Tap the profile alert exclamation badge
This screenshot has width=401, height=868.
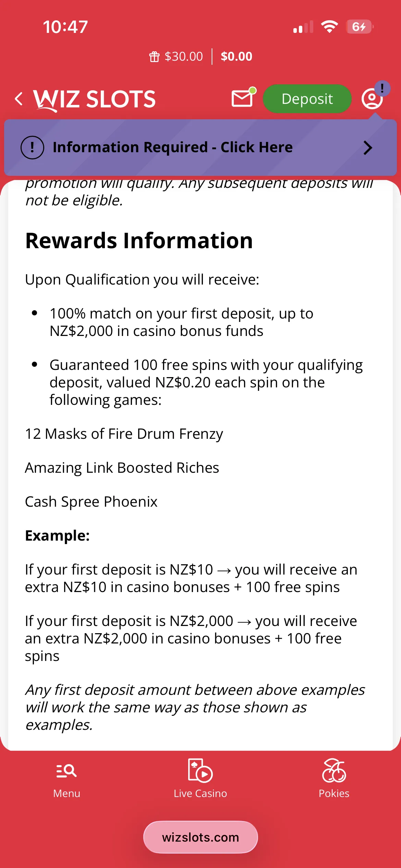[382, 88]
